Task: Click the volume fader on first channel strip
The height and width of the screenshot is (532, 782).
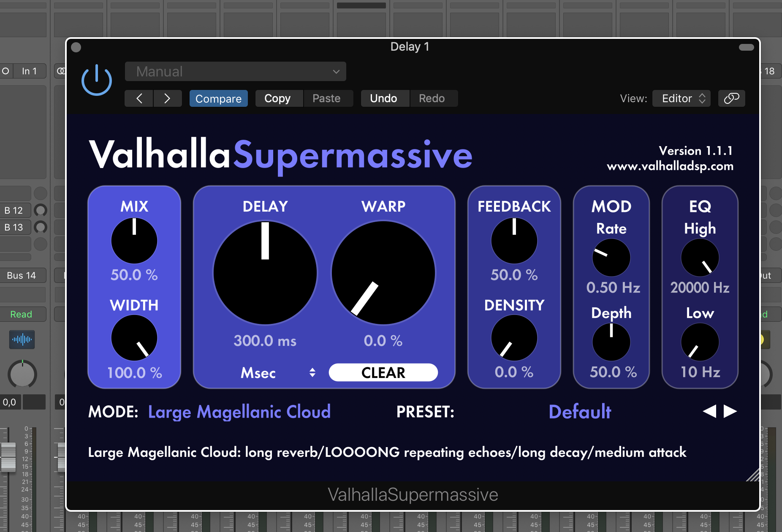Action: coord(8,457)
